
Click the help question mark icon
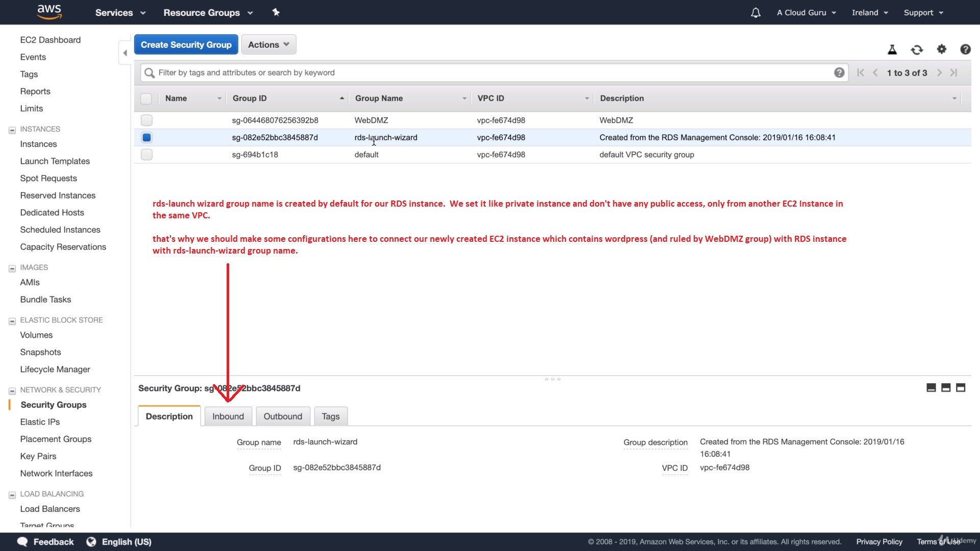(x=965, y=49)
